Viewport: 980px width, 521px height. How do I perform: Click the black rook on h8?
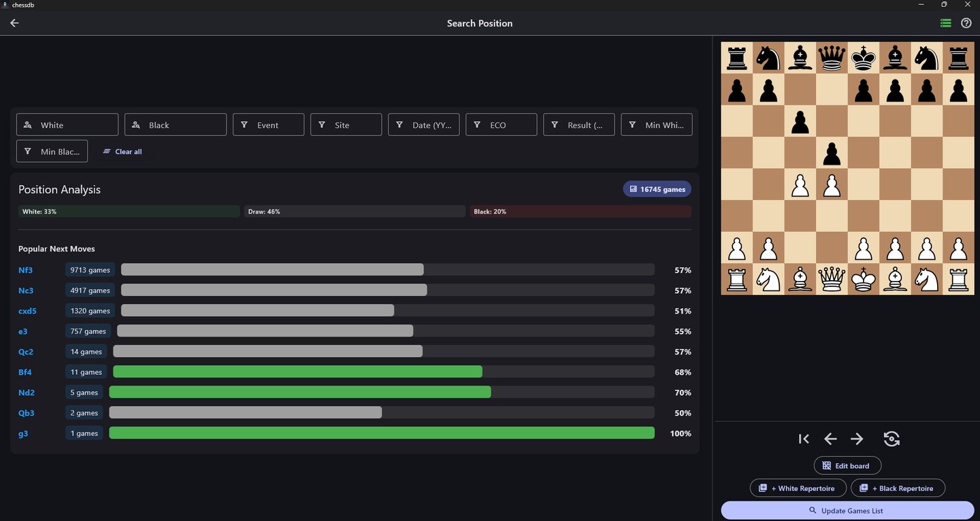click(958, 58)
